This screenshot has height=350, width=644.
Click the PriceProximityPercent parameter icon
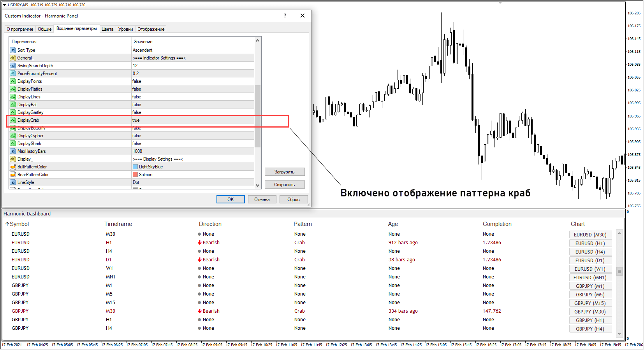tap(12, 73)
